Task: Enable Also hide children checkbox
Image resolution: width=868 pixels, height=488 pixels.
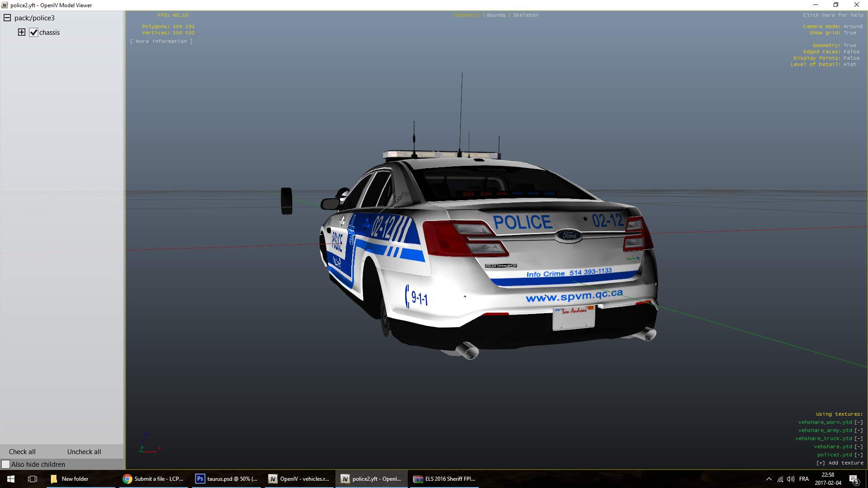Action: click(x=6, y=464)
